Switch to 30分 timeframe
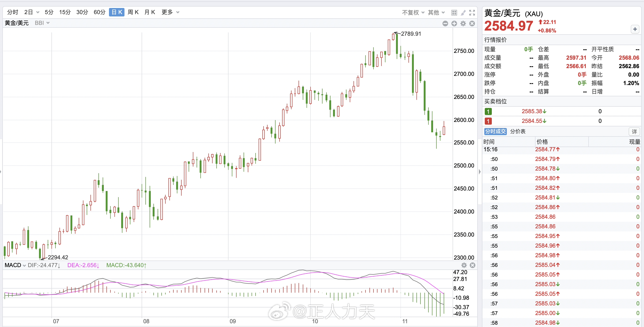 tap(82, 12)
